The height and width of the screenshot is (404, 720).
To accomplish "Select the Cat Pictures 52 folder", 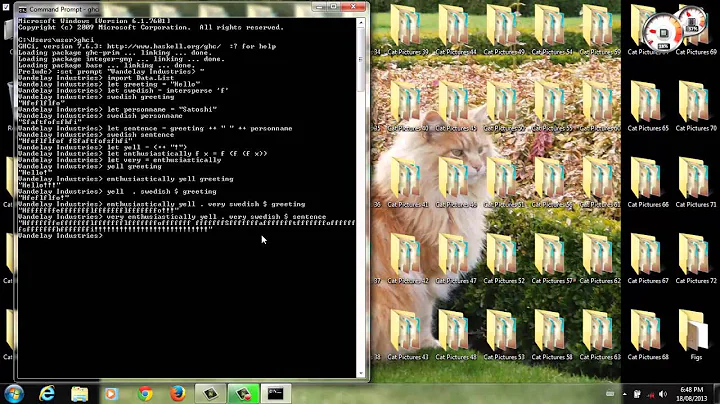I will click(504, 259).
